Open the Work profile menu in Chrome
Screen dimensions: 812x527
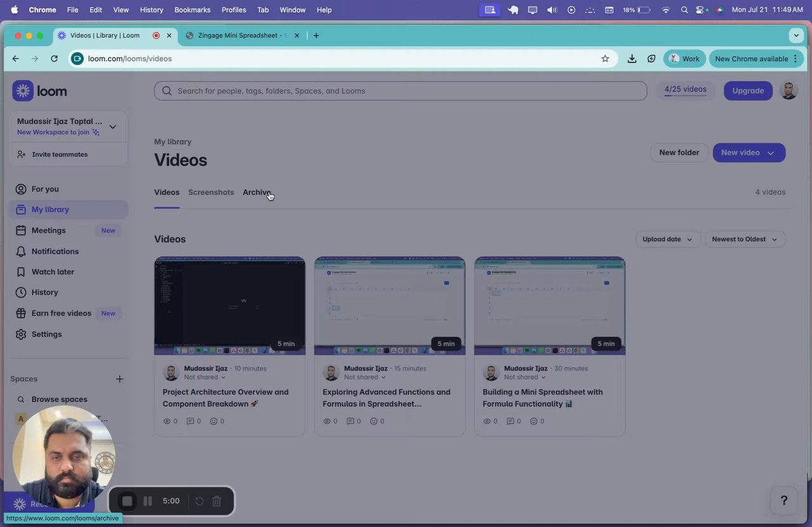[x=684, y=58]
